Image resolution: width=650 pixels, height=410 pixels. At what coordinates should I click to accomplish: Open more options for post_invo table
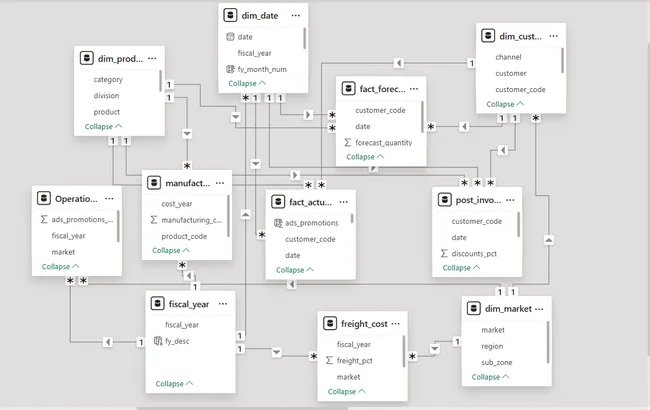point(510,200)
